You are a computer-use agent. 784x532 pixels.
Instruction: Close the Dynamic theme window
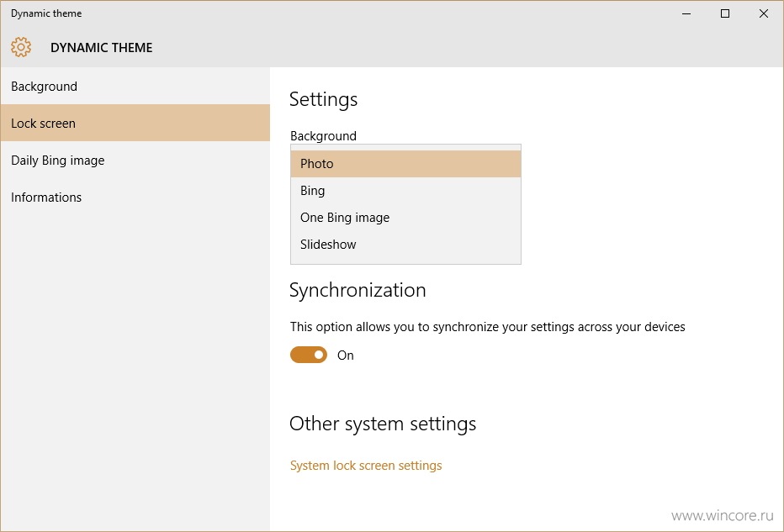tap(764, 13)
